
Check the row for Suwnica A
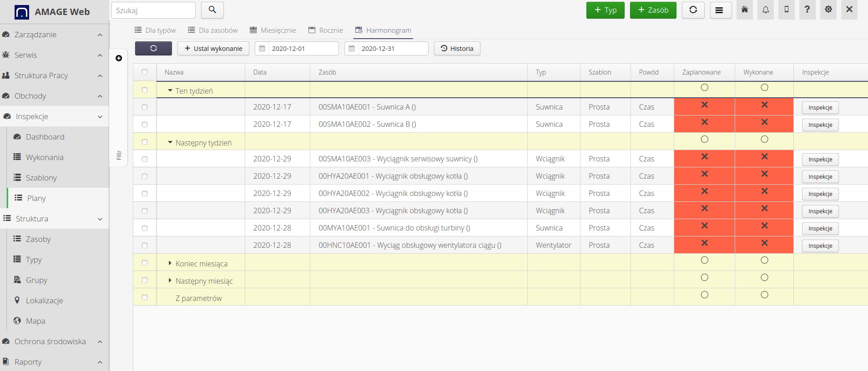[145, 107]
